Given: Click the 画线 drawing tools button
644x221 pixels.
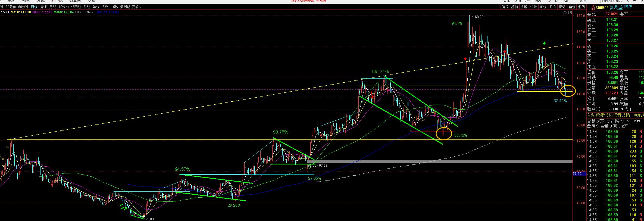Looking at the screenshot, I should [543, 7].
